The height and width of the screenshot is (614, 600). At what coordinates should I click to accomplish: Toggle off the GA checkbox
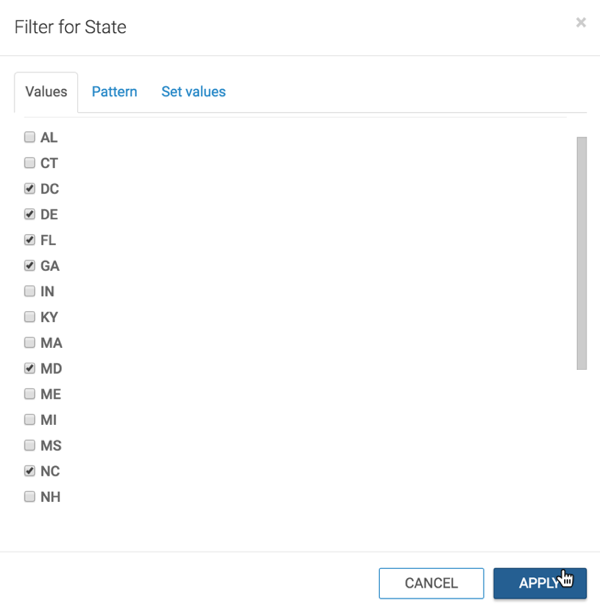click(29, 265)
